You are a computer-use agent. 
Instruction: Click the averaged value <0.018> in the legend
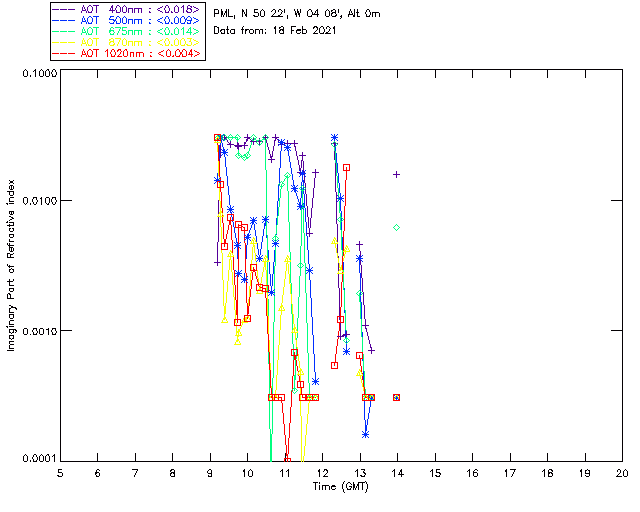pos(178,9)
